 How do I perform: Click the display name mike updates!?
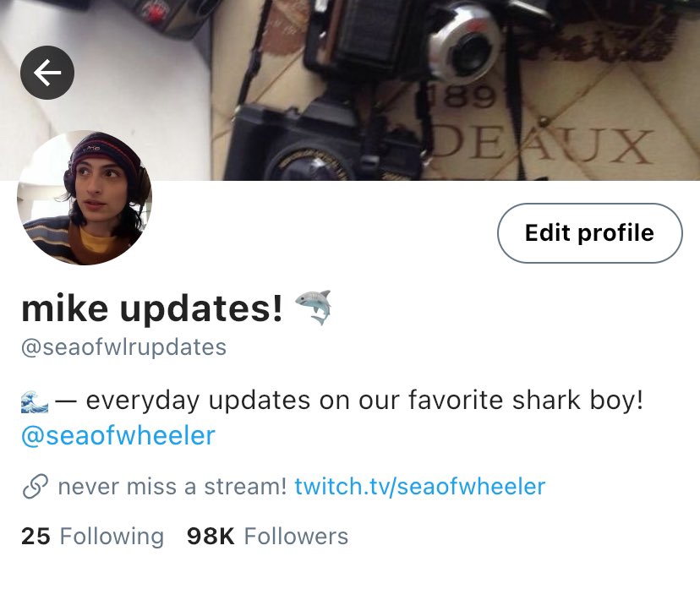click(152, 308)
